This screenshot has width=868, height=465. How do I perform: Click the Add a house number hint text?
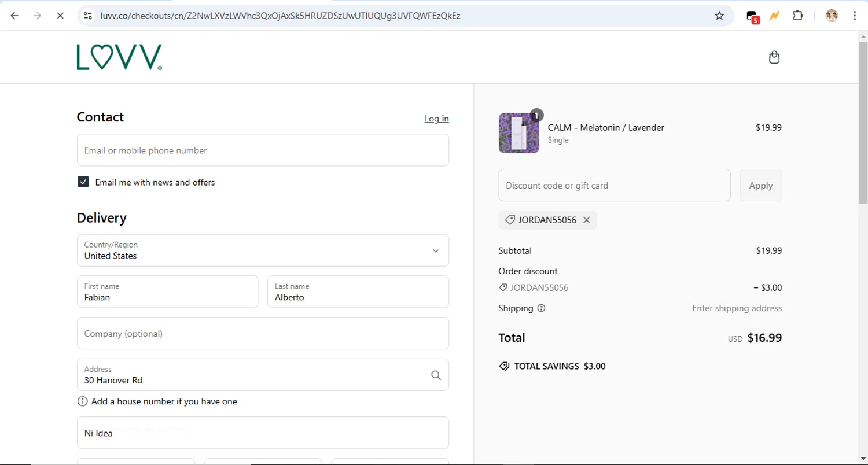pyautogui.click(x=164, y=401)
